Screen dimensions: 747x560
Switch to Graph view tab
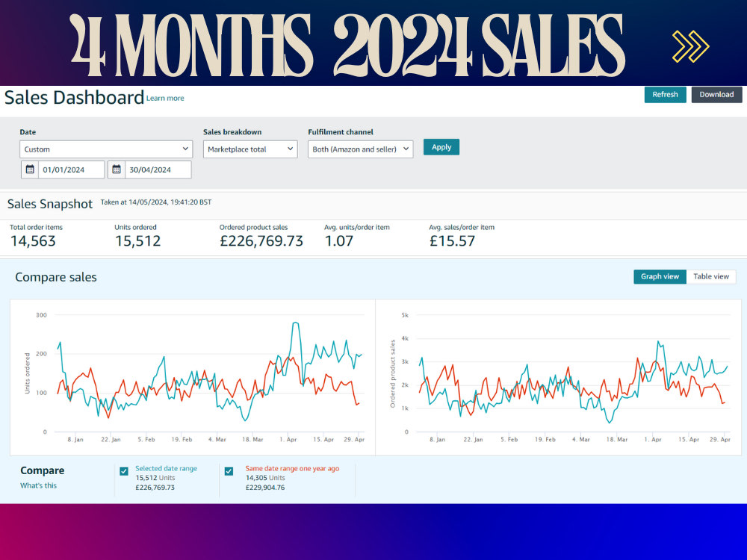(660, 277)
